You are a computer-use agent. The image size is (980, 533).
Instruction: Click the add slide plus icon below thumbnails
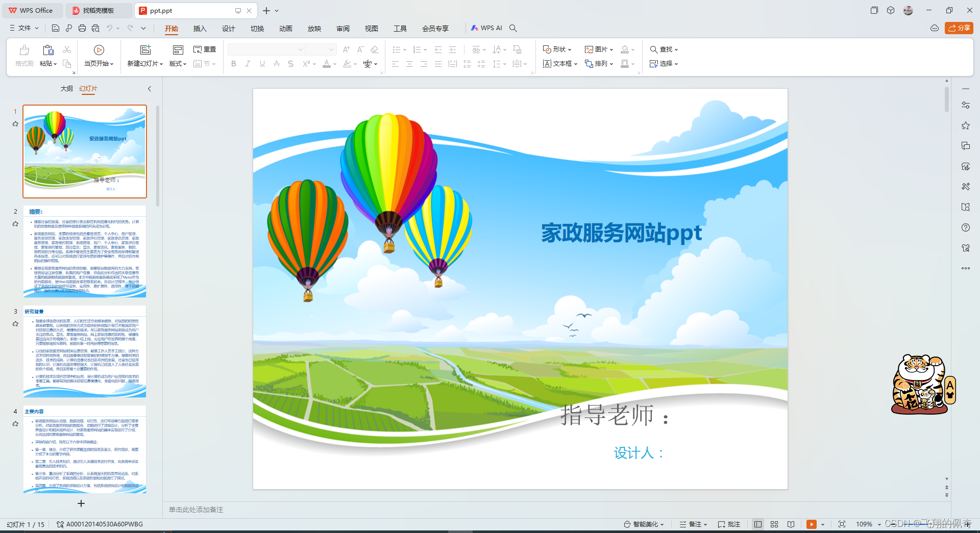point(81,503)
